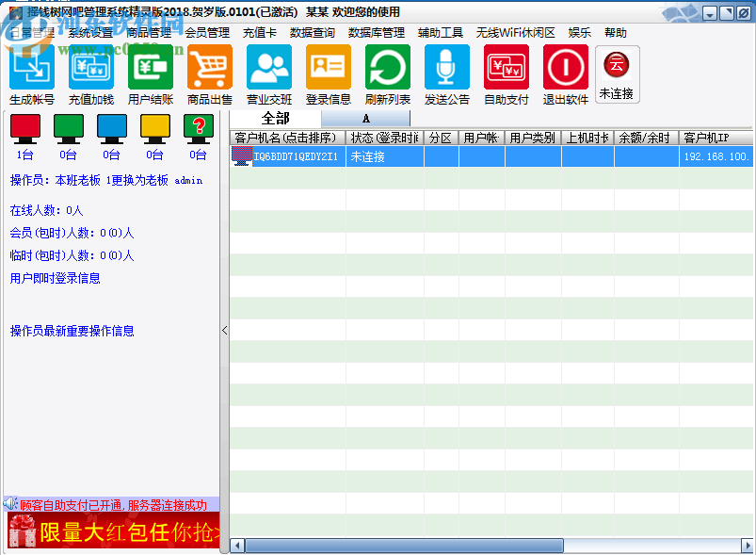Click the 会员(包时)人数 text
The width and height of the screenshot is (756, 555).
click(x=72, y=233)
